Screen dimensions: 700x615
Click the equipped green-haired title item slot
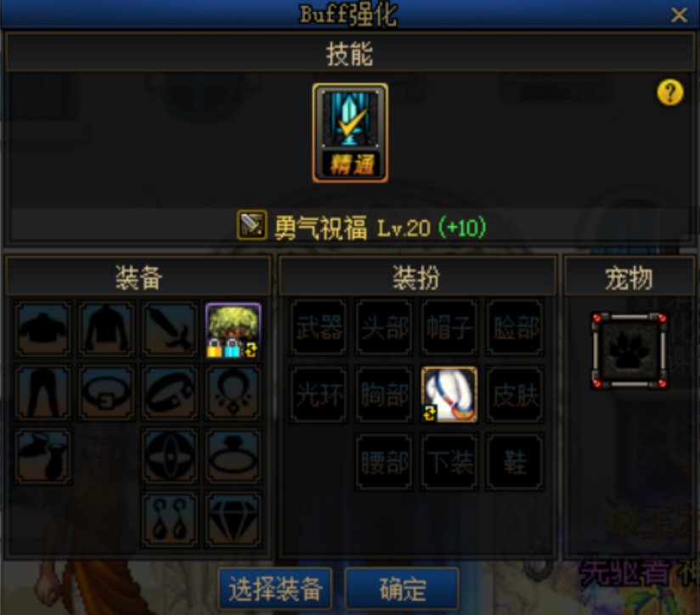click(233, 330)
